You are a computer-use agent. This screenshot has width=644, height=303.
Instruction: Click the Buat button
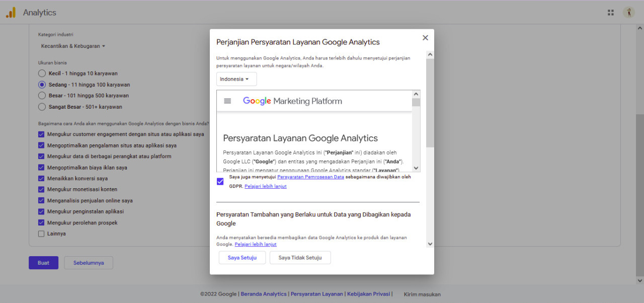click(x=44, y=263)
